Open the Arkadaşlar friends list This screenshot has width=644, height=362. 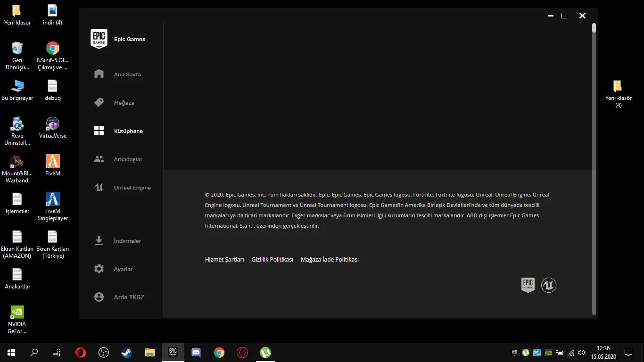point(118,159)
